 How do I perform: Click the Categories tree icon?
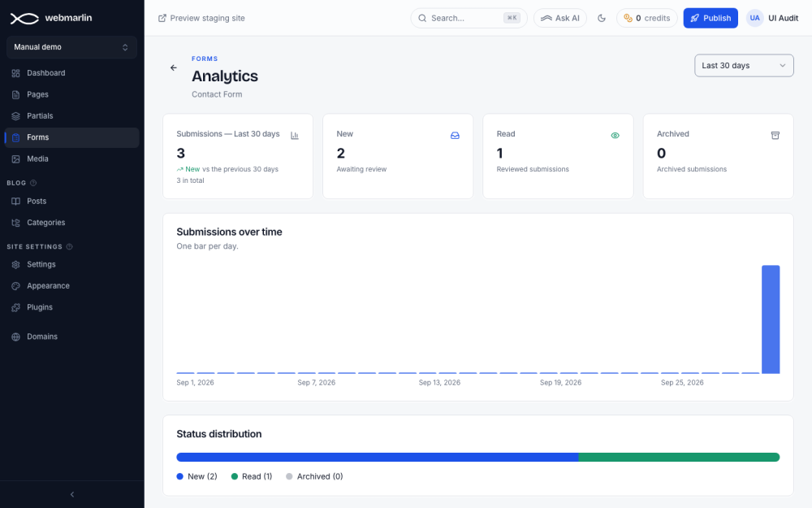pos(16,223)
